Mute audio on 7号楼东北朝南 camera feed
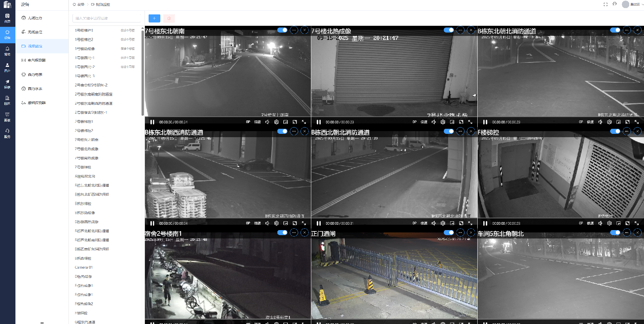This screenshot has width=644, height=324. pos(267,122)
